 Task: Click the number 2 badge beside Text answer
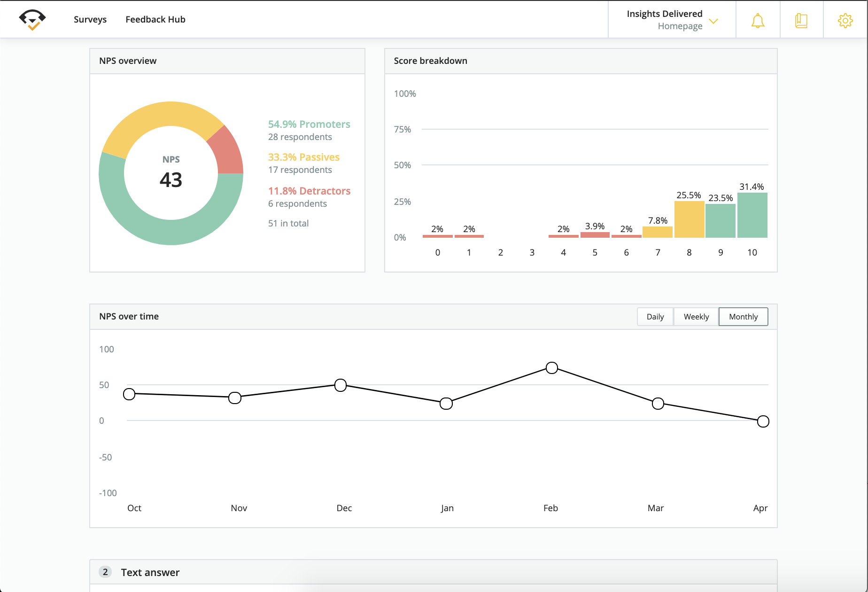pos(105,572)
